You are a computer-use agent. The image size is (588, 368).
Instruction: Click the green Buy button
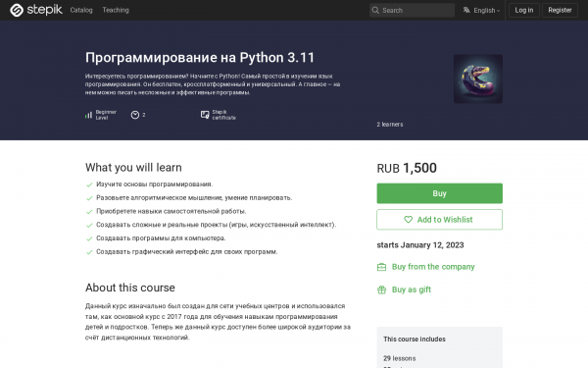(x=439, y=193)
